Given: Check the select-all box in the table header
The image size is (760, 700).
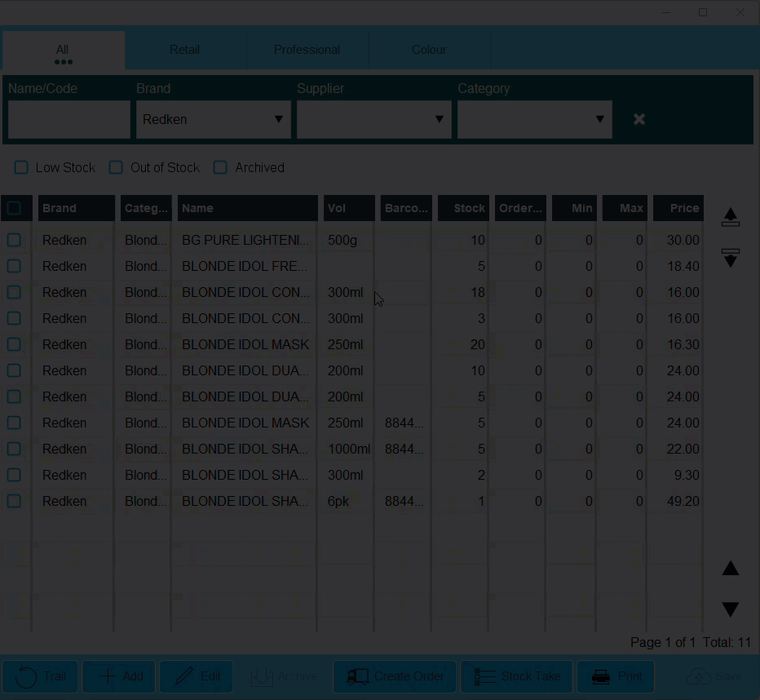Looking at the screenshot, I should click(x=14, y=208).
